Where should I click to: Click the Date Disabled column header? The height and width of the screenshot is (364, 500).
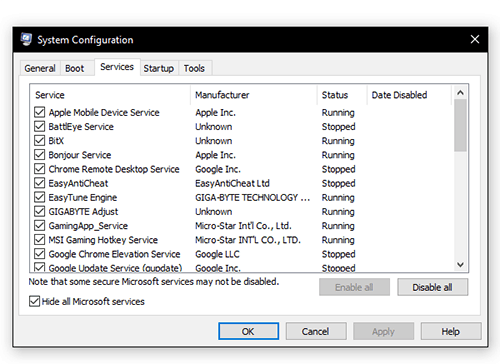coord(409,95)
